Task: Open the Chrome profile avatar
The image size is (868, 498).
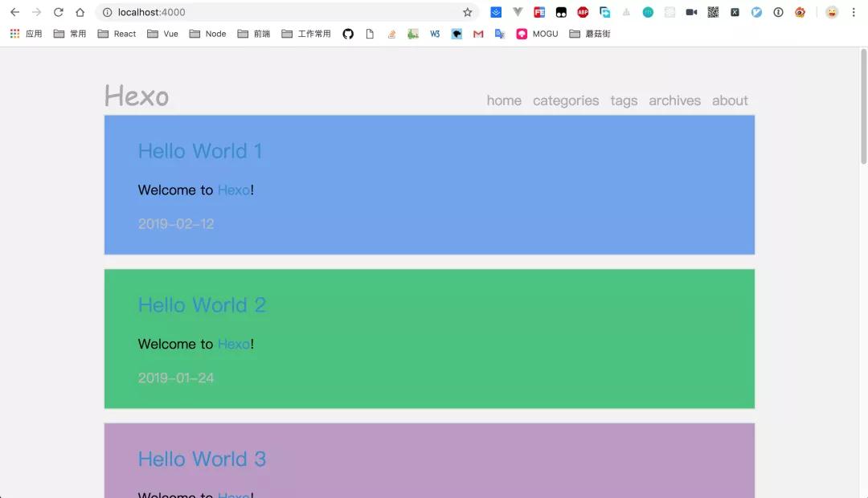Action: click(832, 12)
